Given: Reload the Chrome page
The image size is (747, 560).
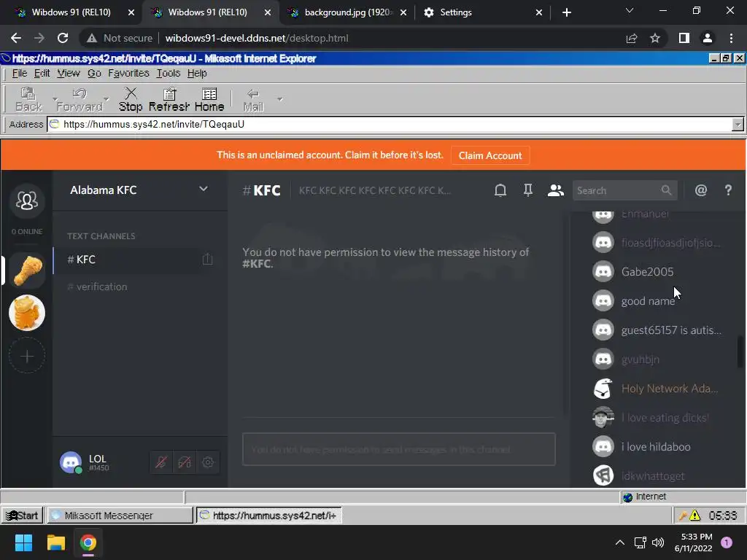Looking at the screenshot, I should coord(63,38).
